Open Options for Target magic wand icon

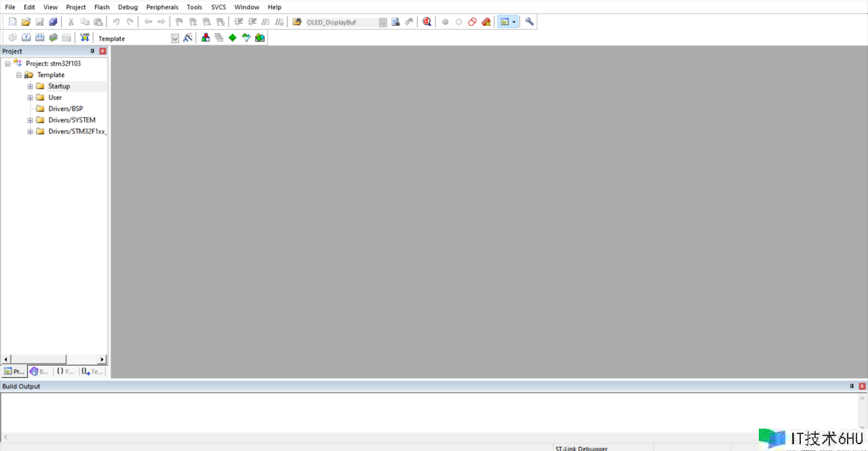click(188, 38)
